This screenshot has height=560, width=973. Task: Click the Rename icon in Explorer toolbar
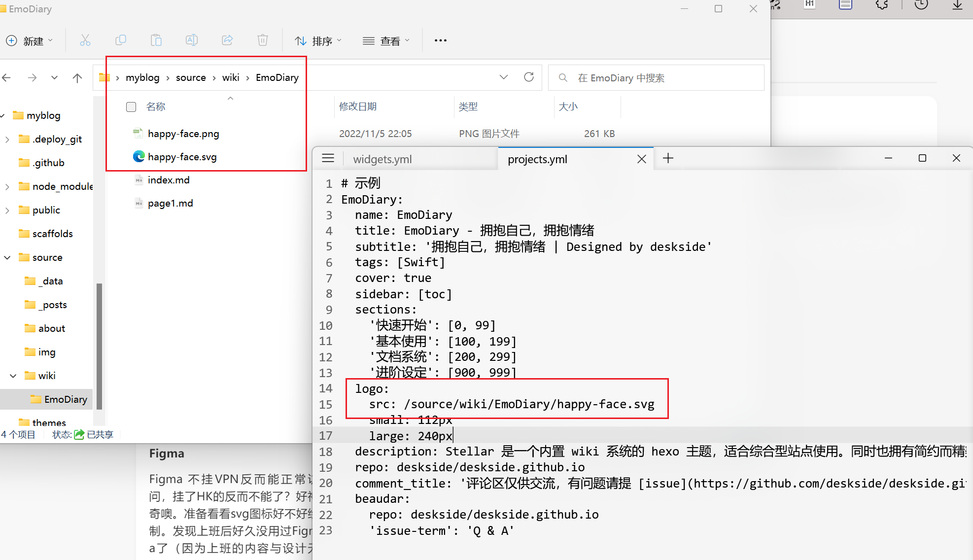click(x=192, y=40)
